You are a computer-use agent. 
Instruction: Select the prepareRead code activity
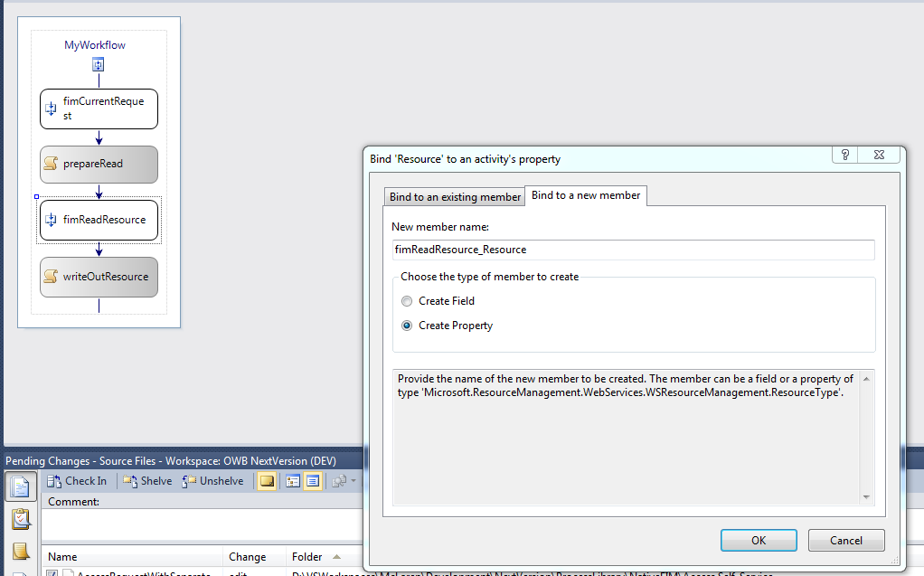(99, 164)
